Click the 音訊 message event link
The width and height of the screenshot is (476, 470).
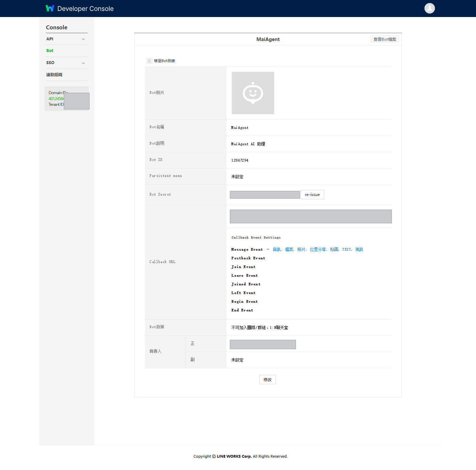pos(277,249)
